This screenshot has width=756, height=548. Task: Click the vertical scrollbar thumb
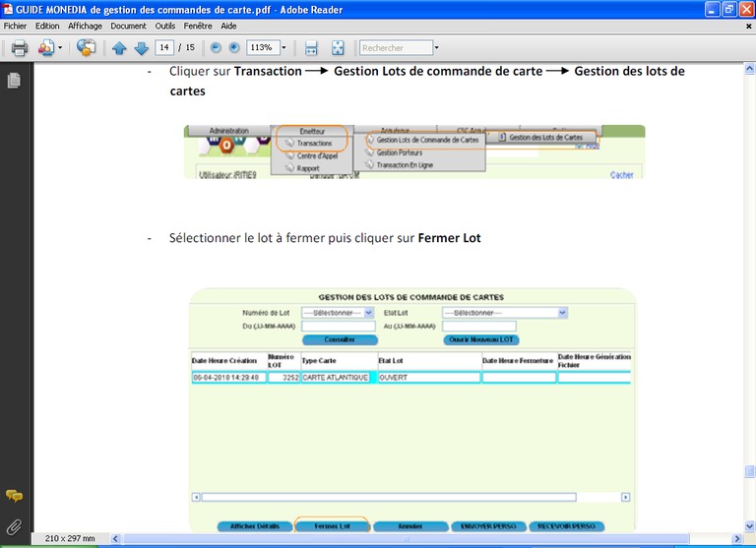749,470
